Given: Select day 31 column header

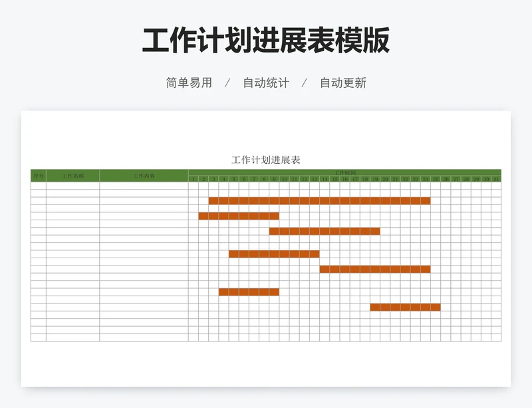Looking at the screenshot, I should (x=496, y=179).
